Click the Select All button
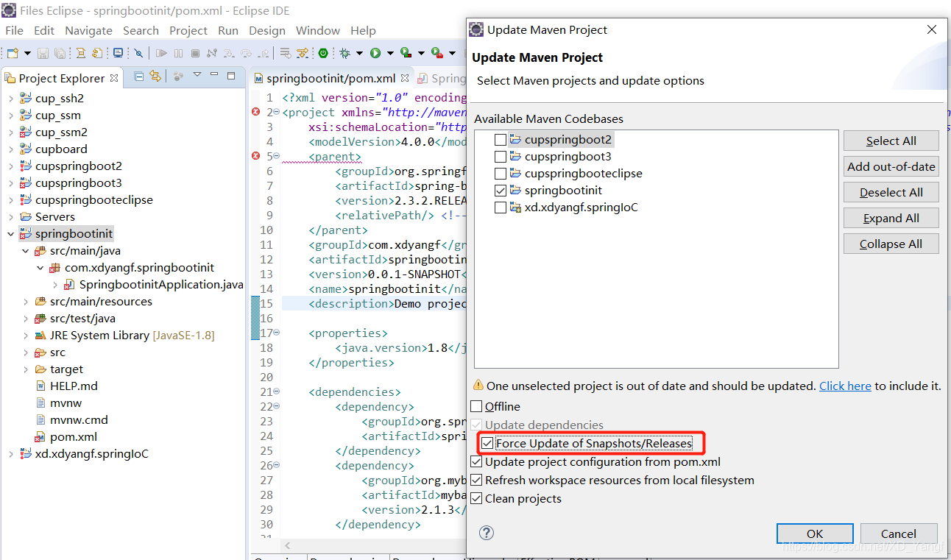Screen dimensions: 951x560 tap(891, 141)
